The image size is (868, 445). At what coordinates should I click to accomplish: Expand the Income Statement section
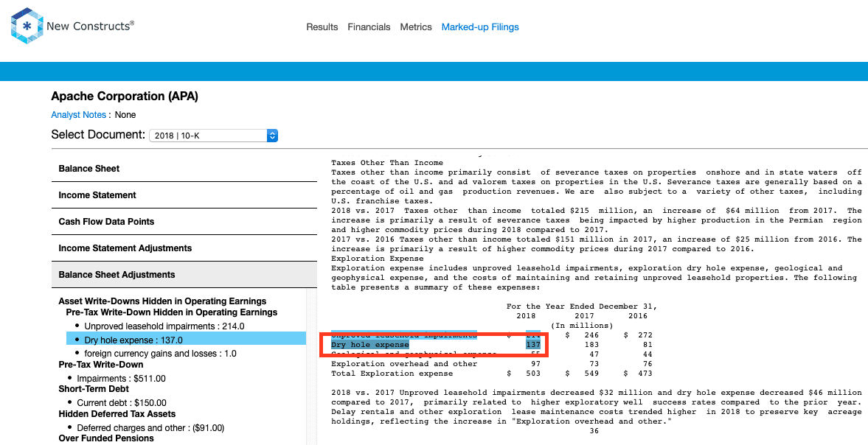click(184, 195)
